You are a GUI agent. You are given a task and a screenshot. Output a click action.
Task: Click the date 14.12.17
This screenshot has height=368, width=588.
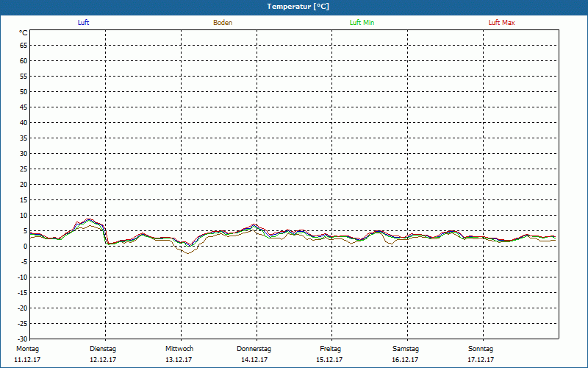[x=254, y=360]
